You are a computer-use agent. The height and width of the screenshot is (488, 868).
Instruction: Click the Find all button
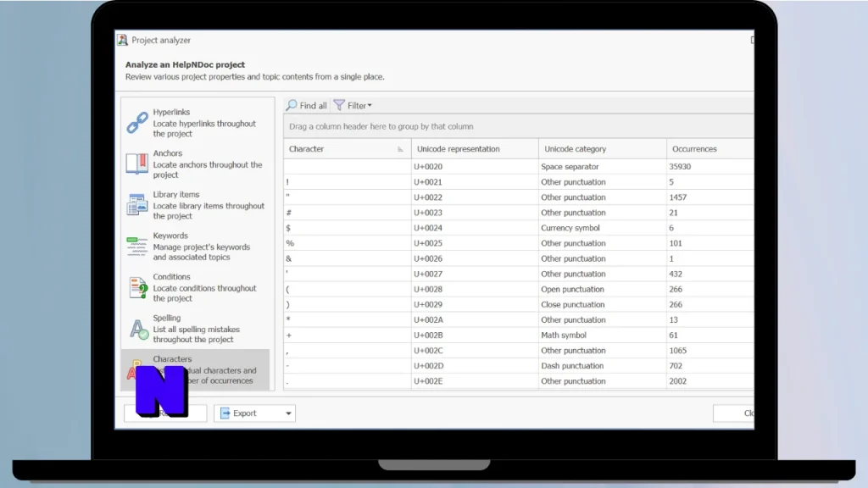click(307, 105)
